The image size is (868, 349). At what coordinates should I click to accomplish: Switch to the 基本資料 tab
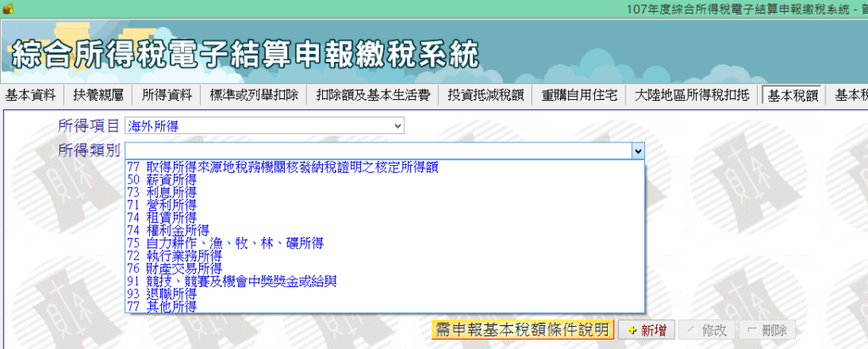(31, 95)
